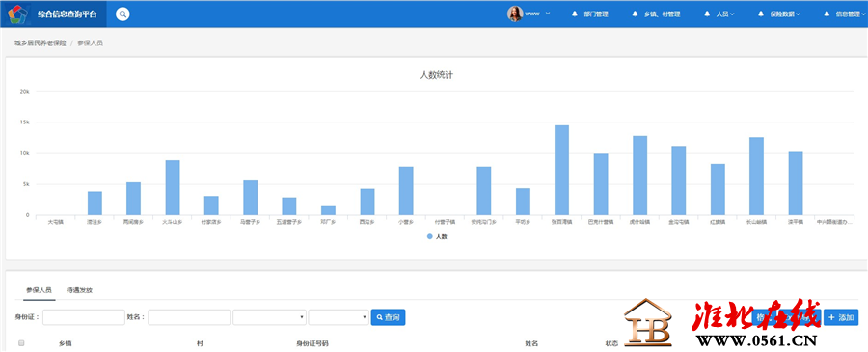This screenshot has width=868, height=352.
Task: Open search via magnifier icon
Action: pyautogui.click(x=122, y=14)
